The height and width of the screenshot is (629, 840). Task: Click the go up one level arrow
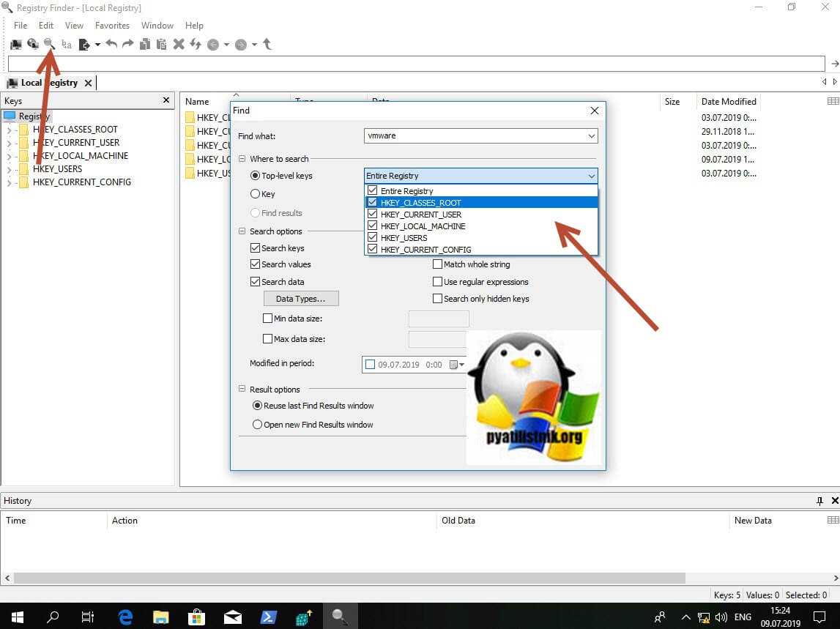[267, 45]
